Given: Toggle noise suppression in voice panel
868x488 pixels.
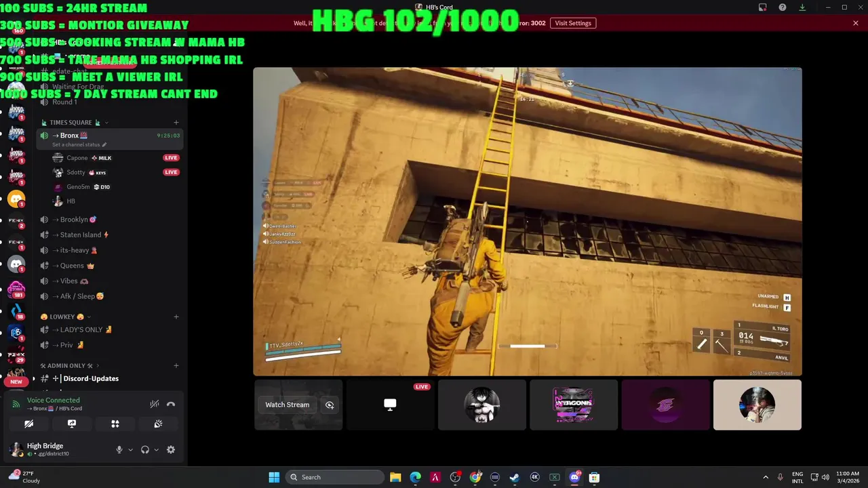Looking at the screenshot, I should coord(155,404).
